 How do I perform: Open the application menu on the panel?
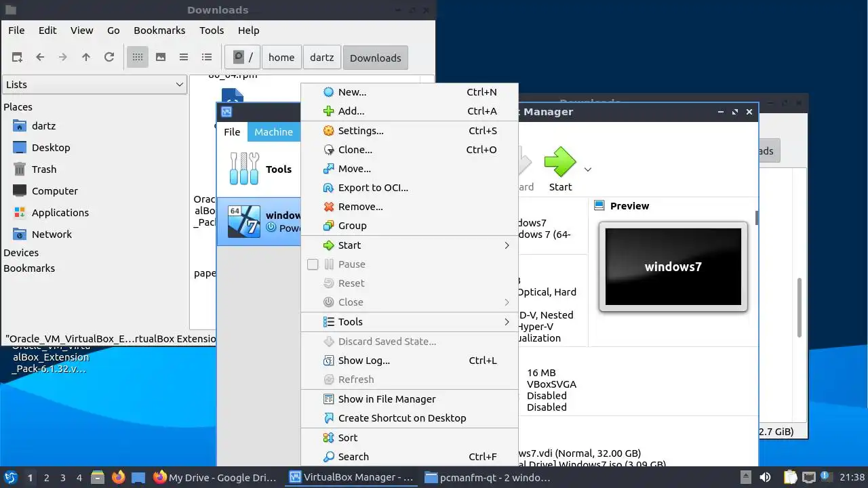click(11, 477)
